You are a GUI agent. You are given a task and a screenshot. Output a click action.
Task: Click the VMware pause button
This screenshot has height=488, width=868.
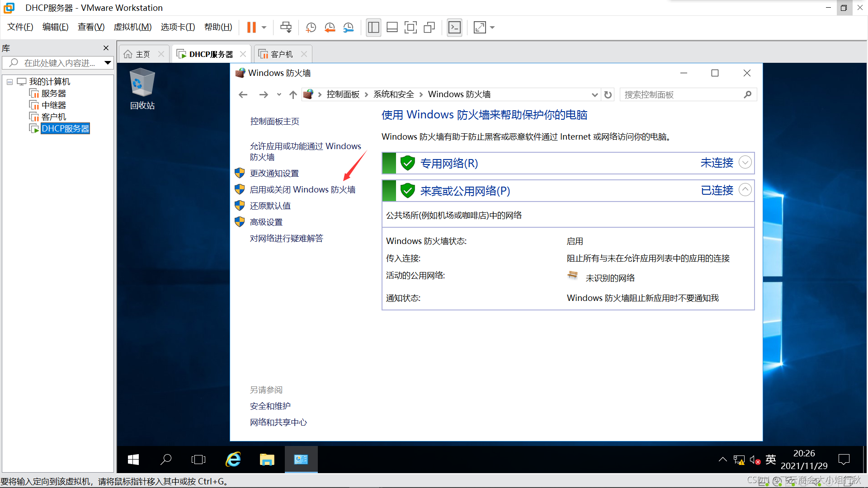coord(251,28)
